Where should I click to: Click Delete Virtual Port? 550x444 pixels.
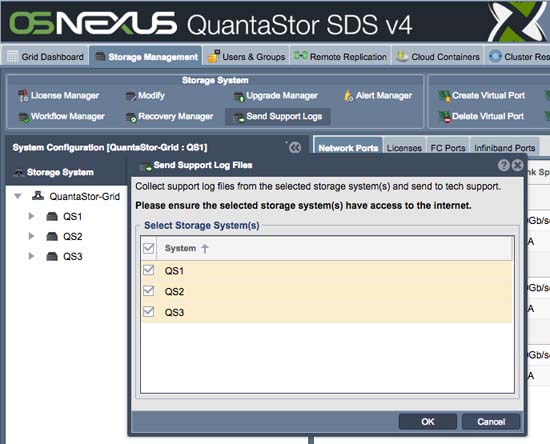[x=481, y=116]
